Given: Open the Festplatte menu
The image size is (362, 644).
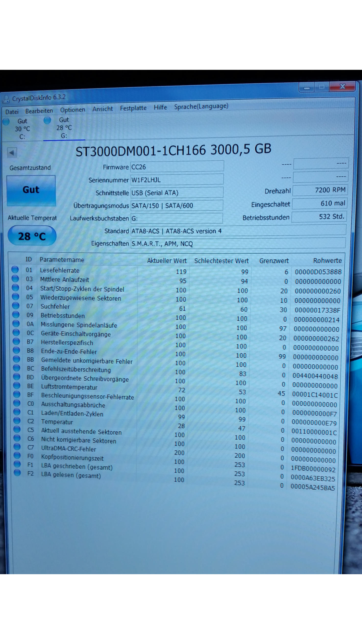Looking at the screenshot, I should tap(133, 108).
